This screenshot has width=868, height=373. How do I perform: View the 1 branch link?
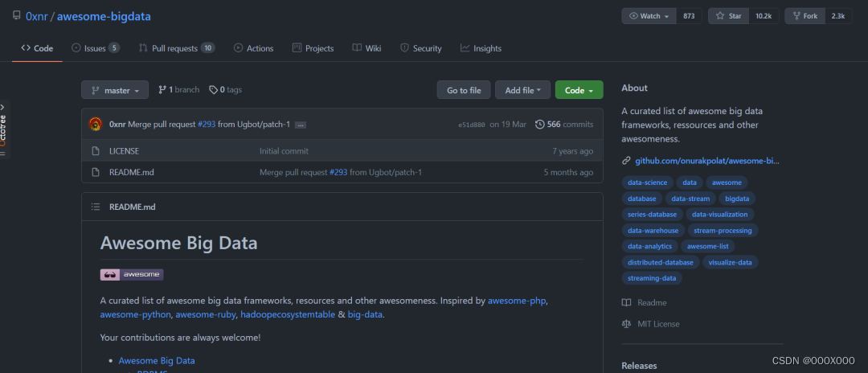point(178,90)
